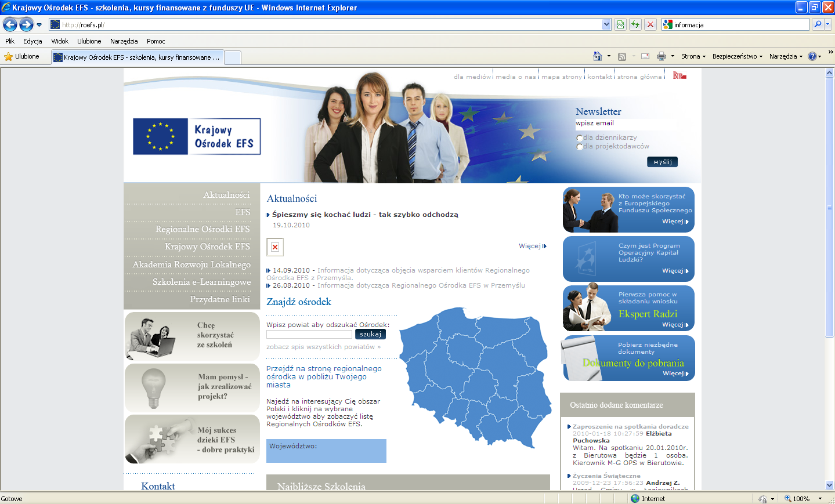Viewport: 835px width, 504px height.
Task: Open the Plik menu
Action: click(x=10, y=41)
